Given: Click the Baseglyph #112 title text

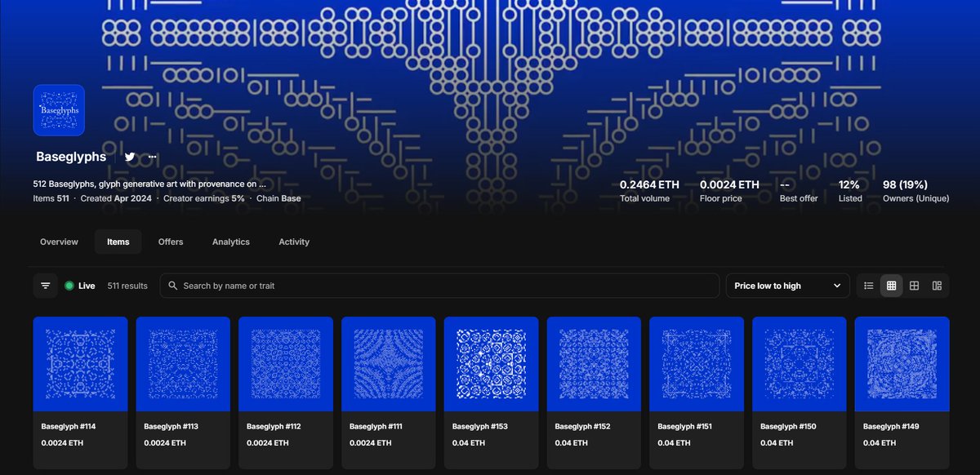Looking at the screenshot, I should (x=274, y=427).
